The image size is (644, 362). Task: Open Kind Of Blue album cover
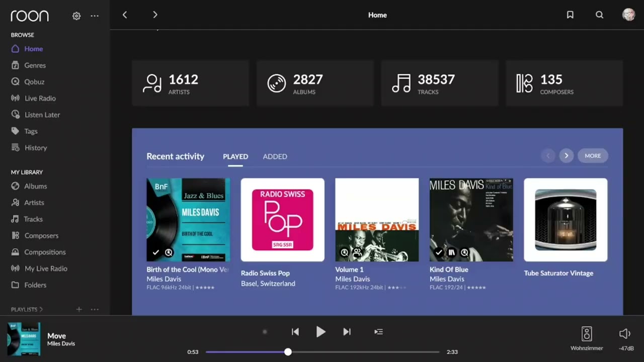[x=471, y=220]
